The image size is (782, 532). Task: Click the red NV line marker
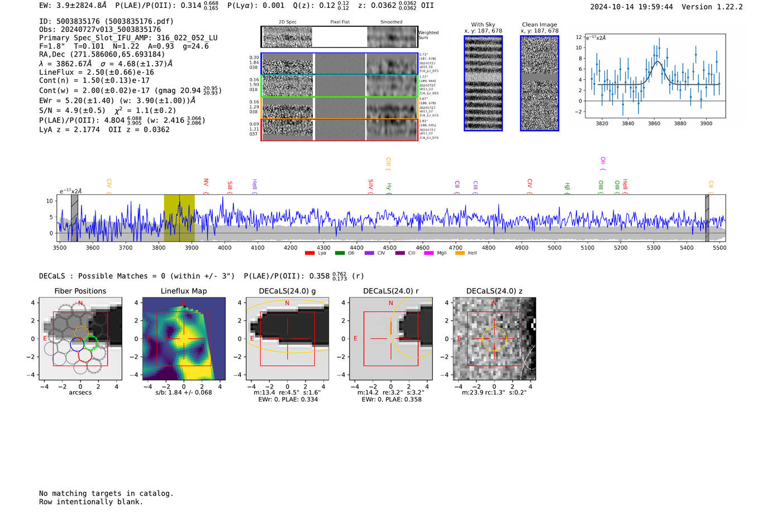point(206,186)
